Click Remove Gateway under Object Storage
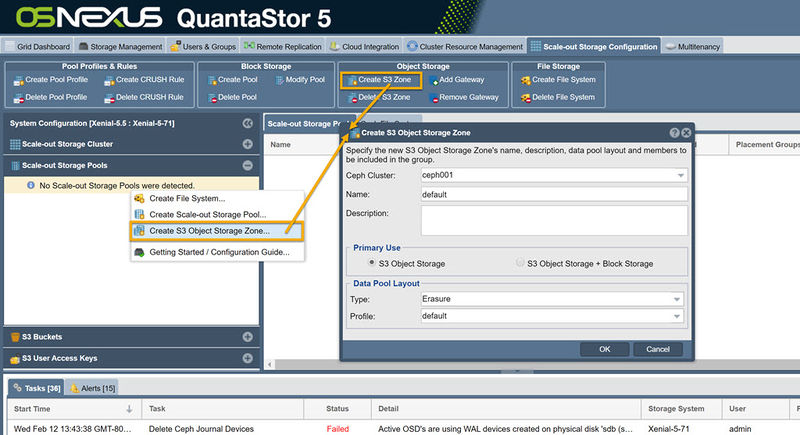Image resolution: width=800 pixels, height=435 pixels. 464,97
